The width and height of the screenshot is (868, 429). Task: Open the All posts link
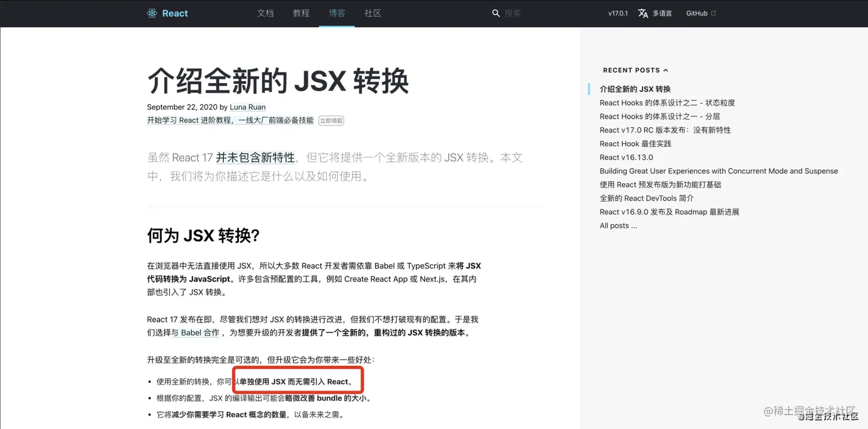618,225
